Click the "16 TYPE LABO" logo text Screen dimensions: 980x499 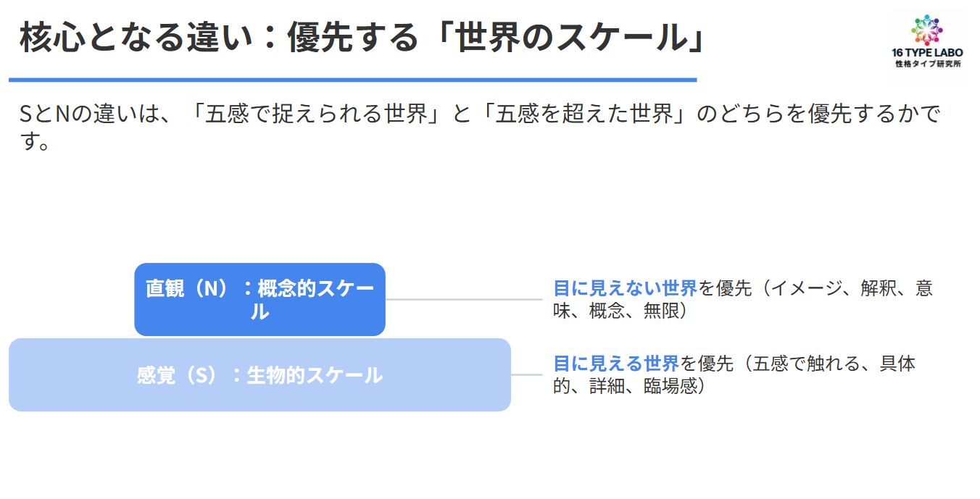[927, 53]
